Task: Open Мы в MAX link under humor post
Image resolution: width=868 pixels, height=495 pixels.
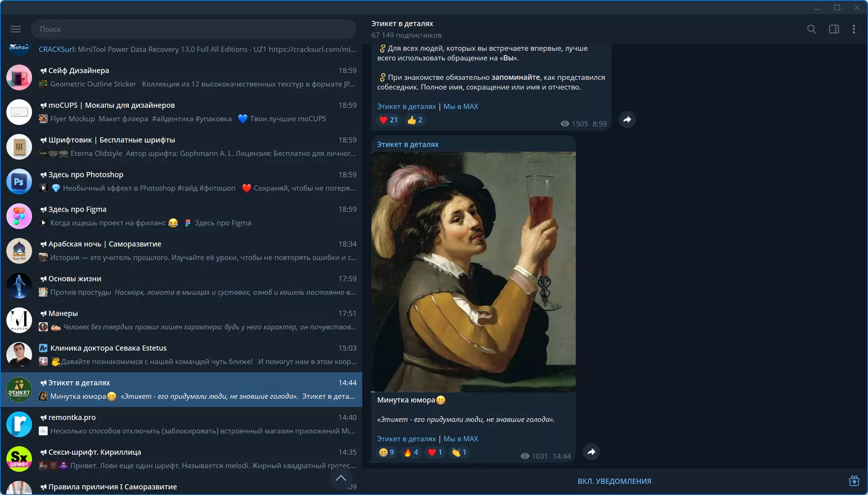Action: pyautogui.click(x=461, y=439)
